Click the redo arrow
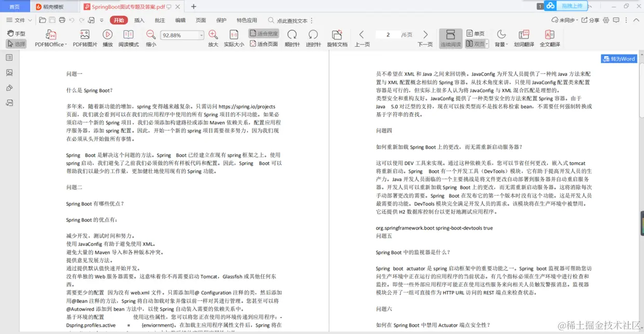The image size is (644, 334). (81, 20)
